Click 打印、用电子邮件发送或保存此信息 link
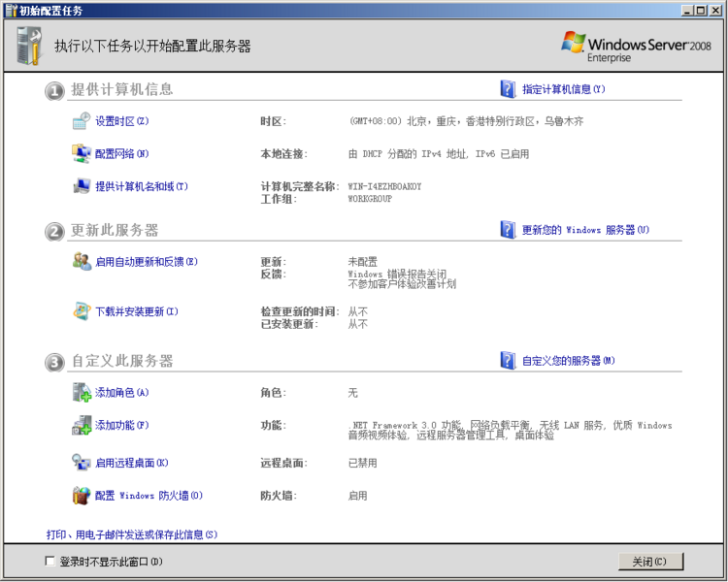This screenshot has height=582, width=728. point(132,534)
